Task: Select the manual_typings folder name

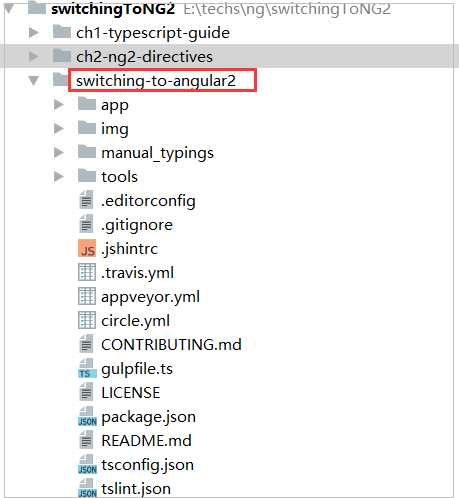Action: click(x=157, y=153)
